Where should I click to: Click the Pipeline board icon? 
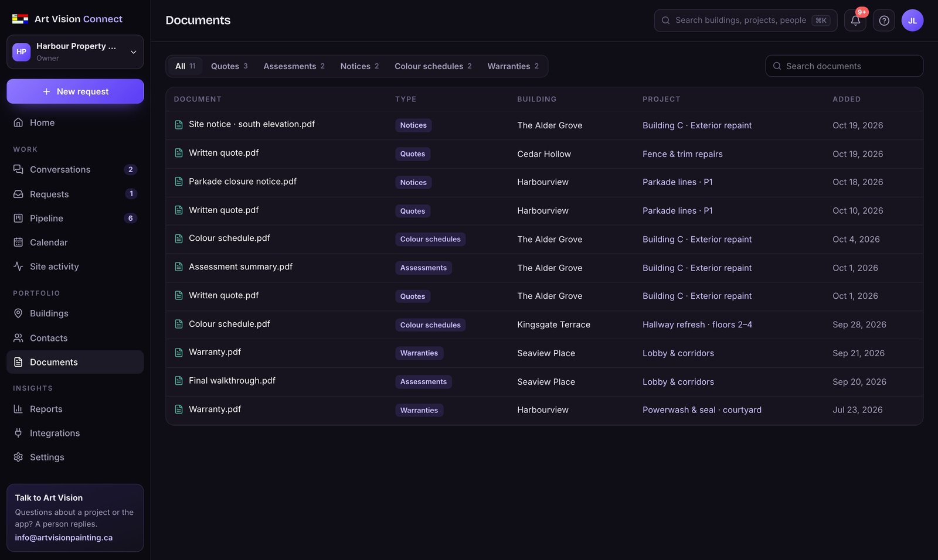pyautogui.click(x=18, y=218)
